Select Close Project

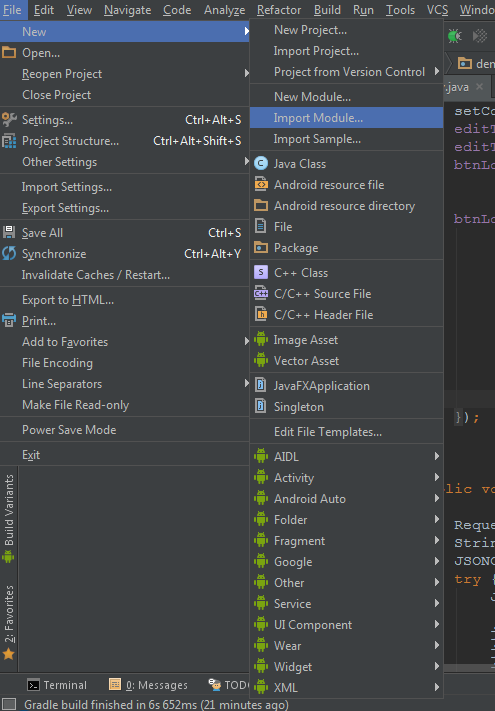[x=125, y=95]
